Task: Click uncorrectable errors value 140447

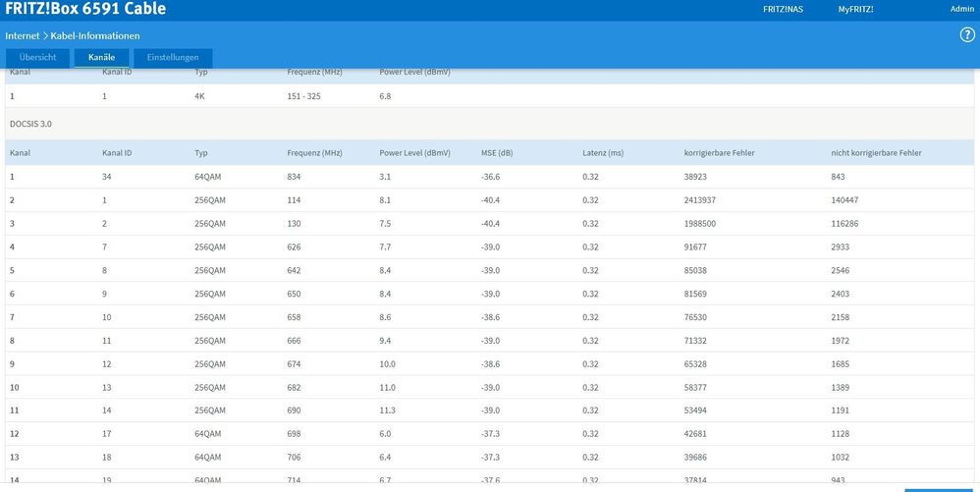Action: [x=844, y=200]
